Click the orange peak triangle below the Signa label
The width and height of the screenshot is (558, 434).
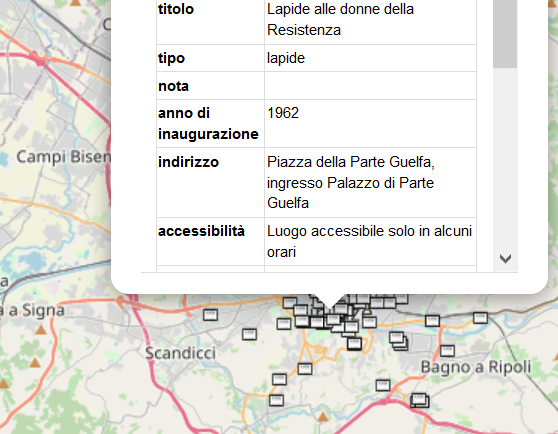(x=41, y=330)
